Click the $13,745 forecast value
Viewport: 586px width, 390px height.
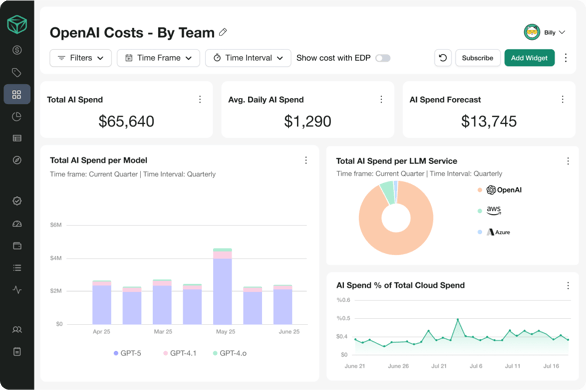point(489,121)
